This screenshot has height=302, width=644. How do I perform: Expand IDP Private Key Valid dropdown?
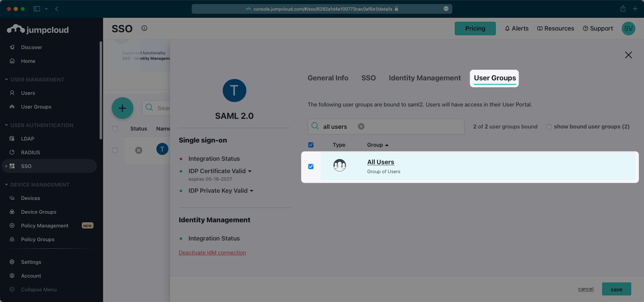[x=252, y=191]
